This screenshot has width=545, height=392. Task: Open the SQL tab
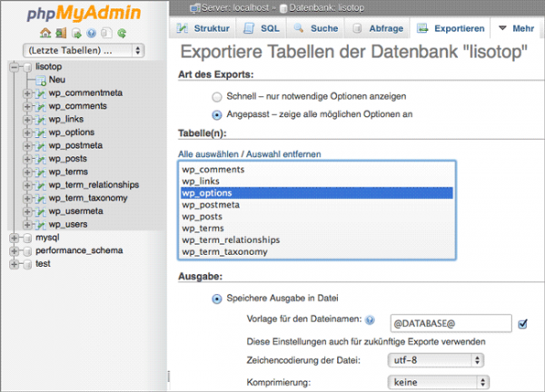coord(262,28)
